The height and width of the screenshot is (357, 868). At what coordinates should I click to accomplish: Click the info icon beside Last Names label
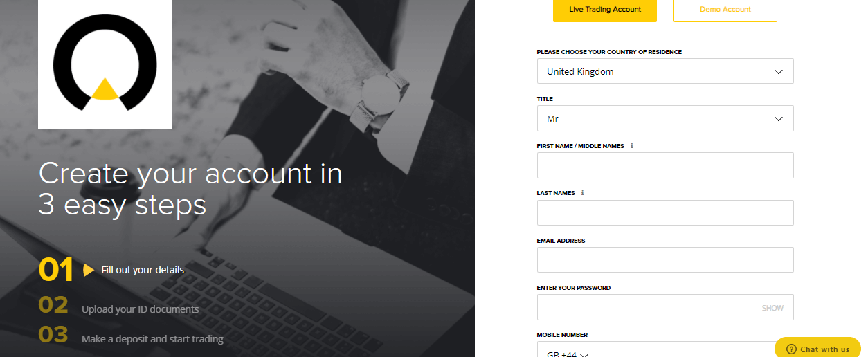coord(583,193)
